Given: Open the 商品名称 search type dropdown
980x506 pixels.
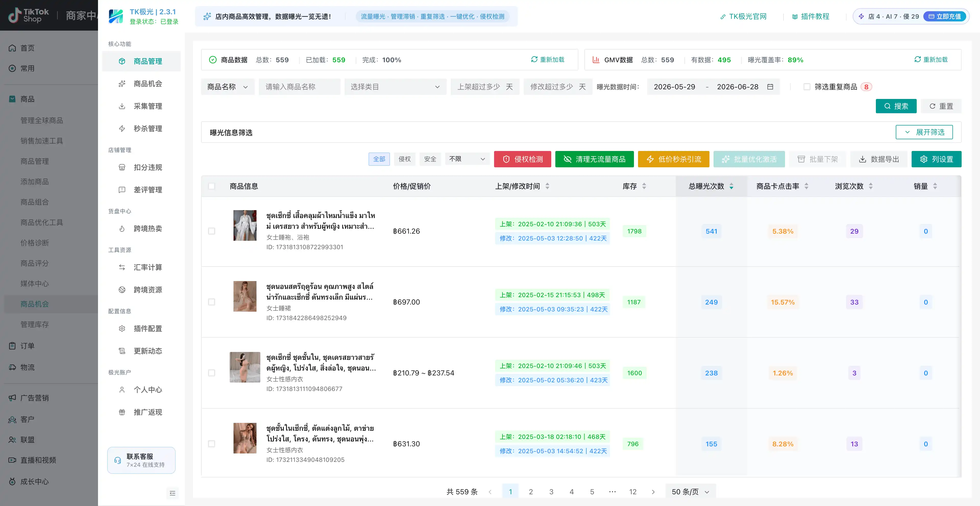Looking at the screenshot, I should pos(227,87).
